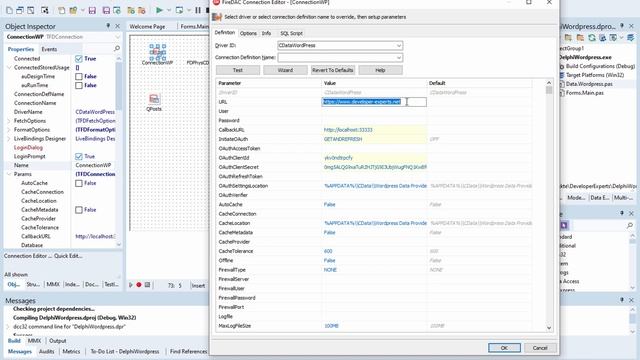Open Data.Wordpress.pas in Project Manager
The image size is (640, 360).
pyautogui.click(x=589, y=84)
